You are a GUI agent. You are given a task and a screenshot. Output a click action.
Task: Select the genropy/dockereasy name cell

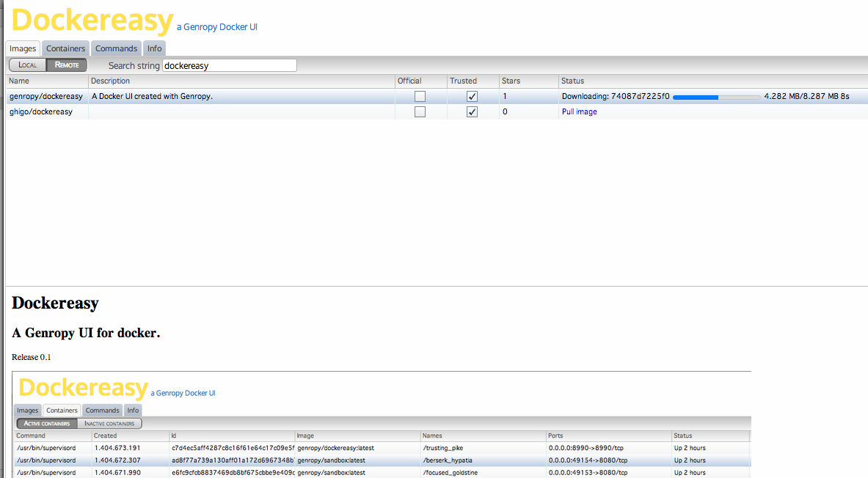[x=46, y=96]
